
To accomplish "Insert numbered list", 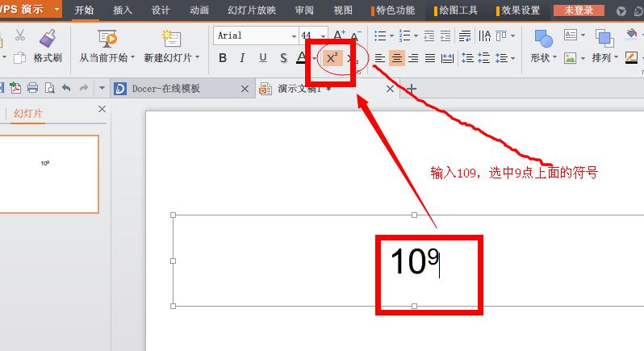I will tap(404, 36).
